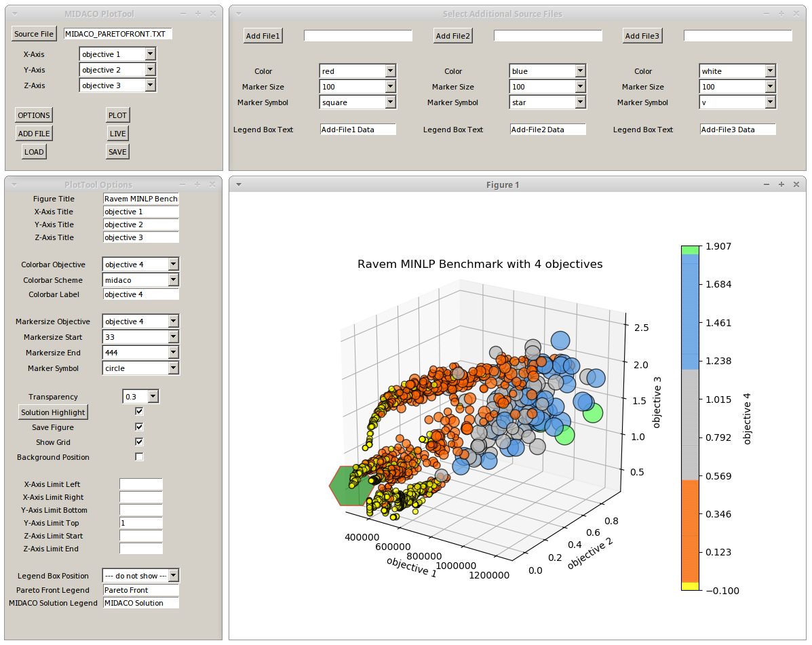
Task: Click the SAVE button
Action: coord(117,152)
